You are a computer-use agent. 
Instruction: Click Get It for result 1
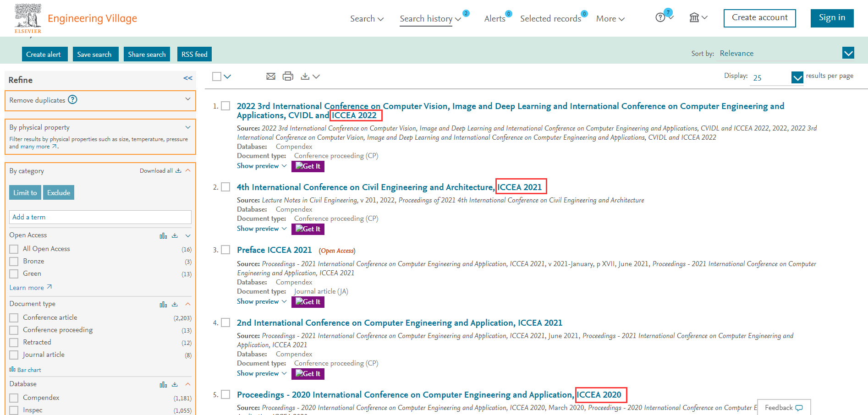308,166
